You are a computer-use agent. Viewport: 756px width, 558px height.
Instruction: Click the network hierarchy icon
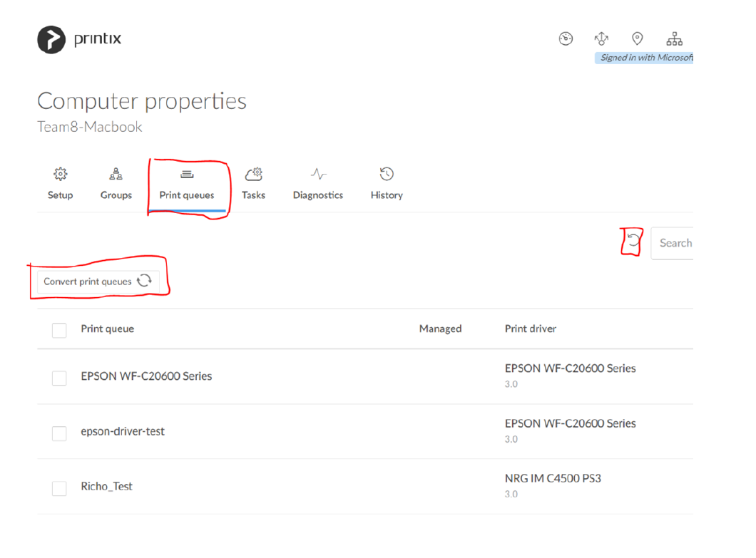(x=674, y=39)
